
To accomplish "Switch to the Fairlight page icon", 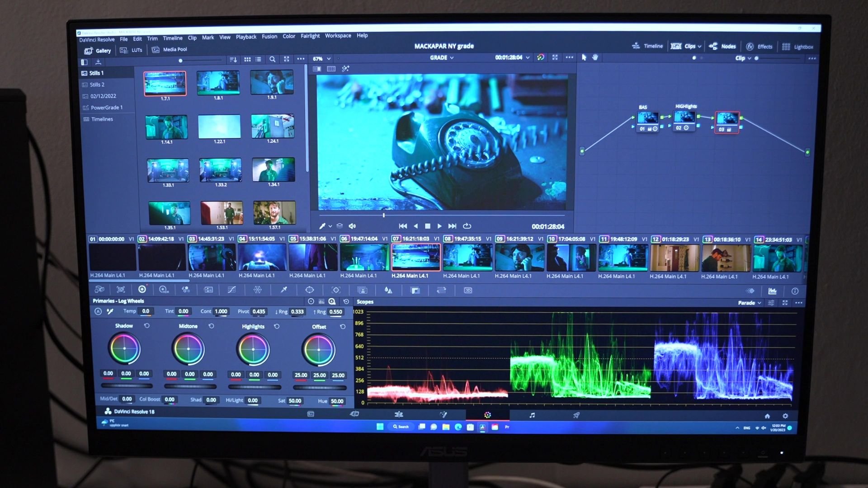I will [x=532, y=415].
